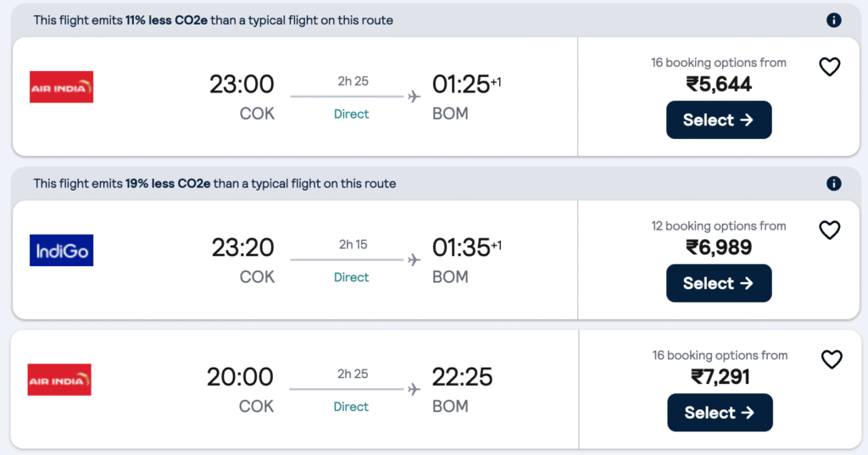This screenshot has width=868, height=455.
Task: Select the ₹7,291 Air India flight
Action: coord(720,413)
